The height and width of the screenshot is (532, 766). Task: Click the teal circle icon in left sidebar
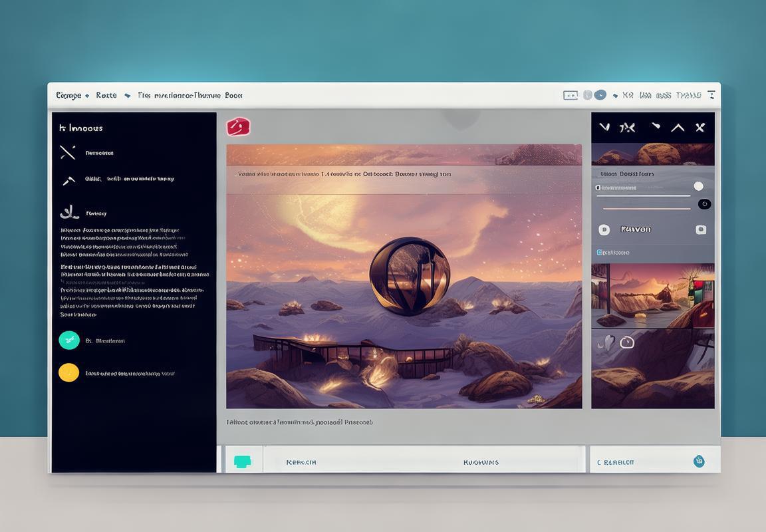69,340
